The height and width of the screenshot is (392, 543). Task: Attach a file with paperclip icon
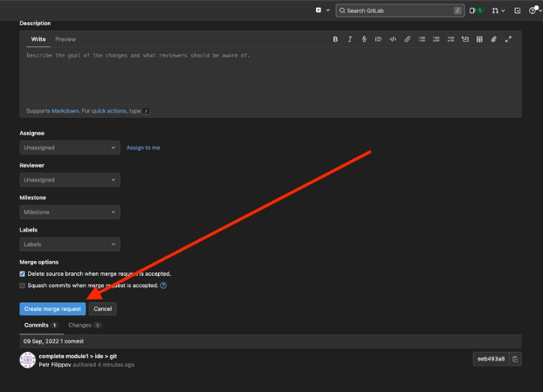(493, 39)
